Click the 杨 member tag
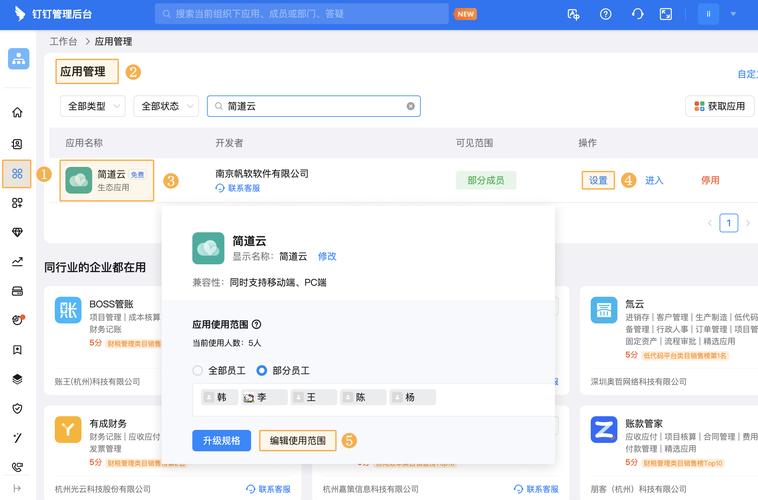 click(412, 397)
